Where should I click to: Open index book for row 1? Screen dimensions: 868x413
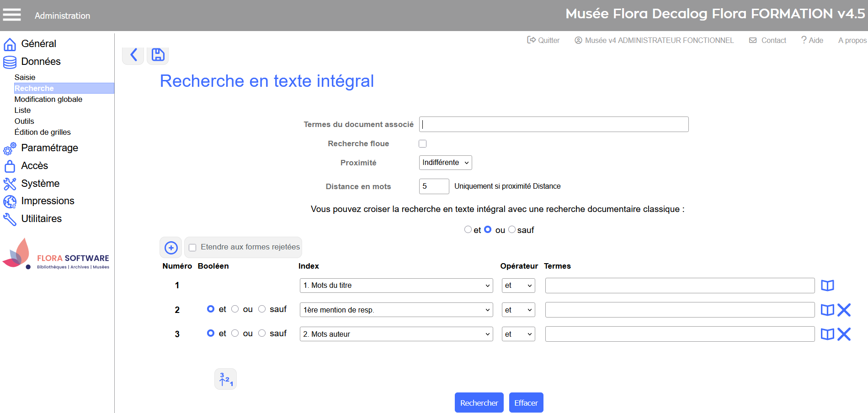pyautogui.click(x=827, y=286)
